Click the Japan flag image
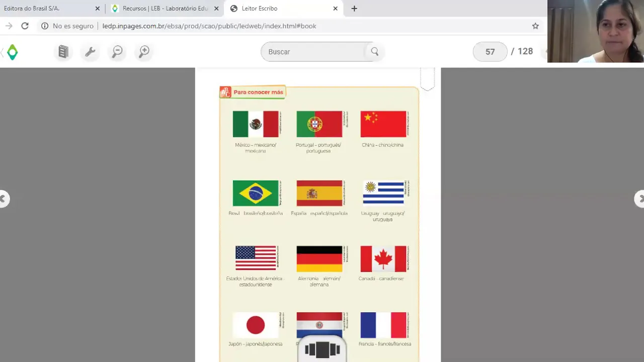Screen dimensions: 644x362 pos(256,325)
